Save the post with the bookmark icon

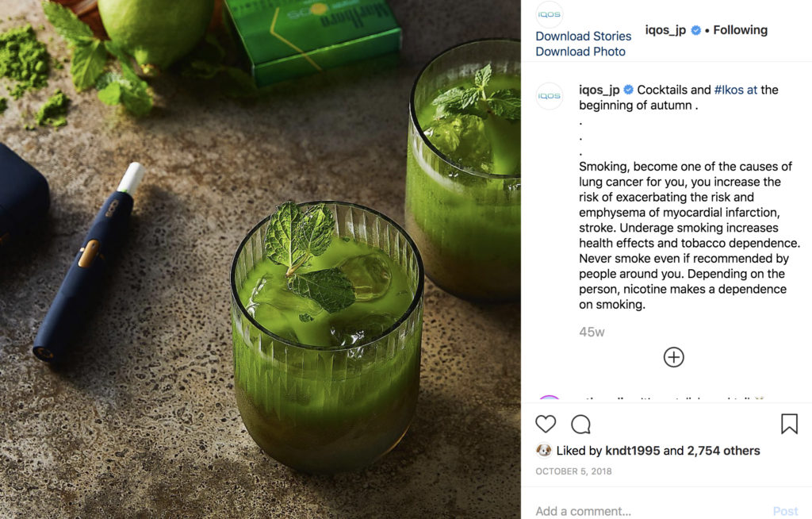[x=789, y=424]
